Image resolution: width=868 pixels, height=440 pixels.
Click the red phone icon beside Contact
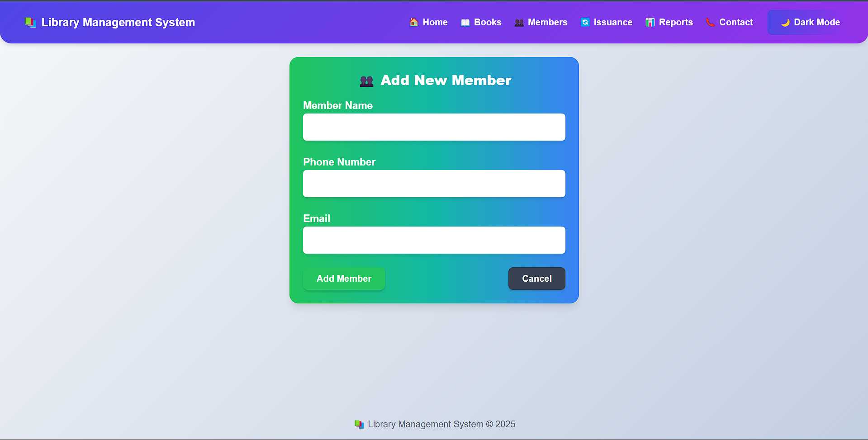[x=710, y=22]
